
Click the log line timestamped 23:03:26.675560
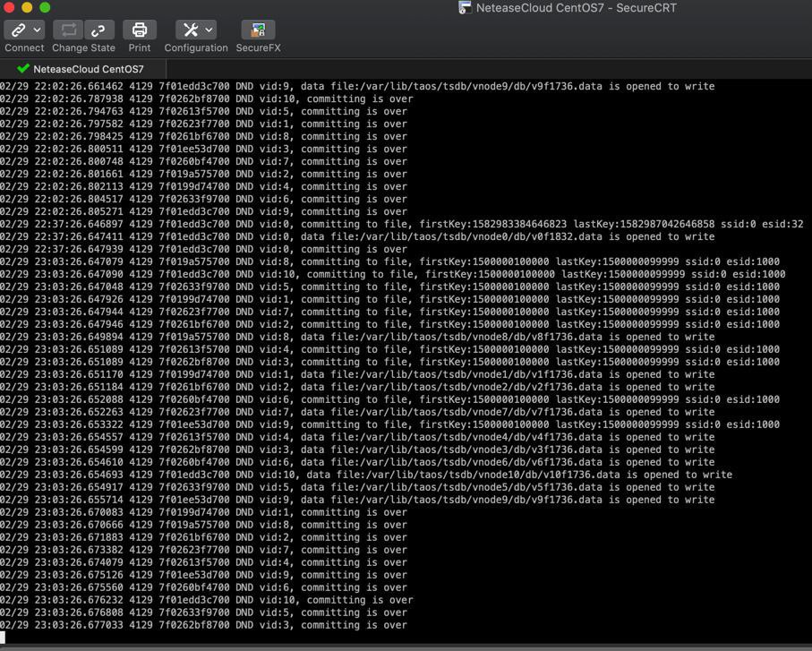point(203,587)
